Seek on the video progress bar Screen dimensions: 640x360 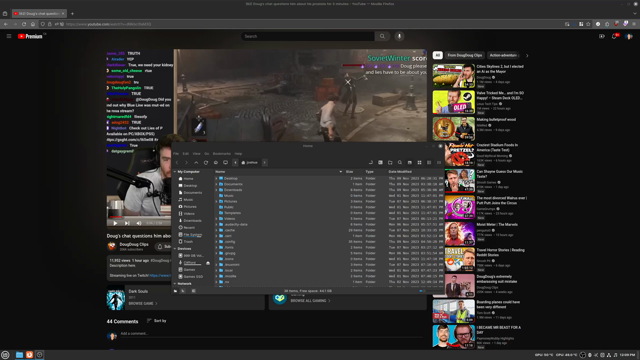tap(140, 217)
